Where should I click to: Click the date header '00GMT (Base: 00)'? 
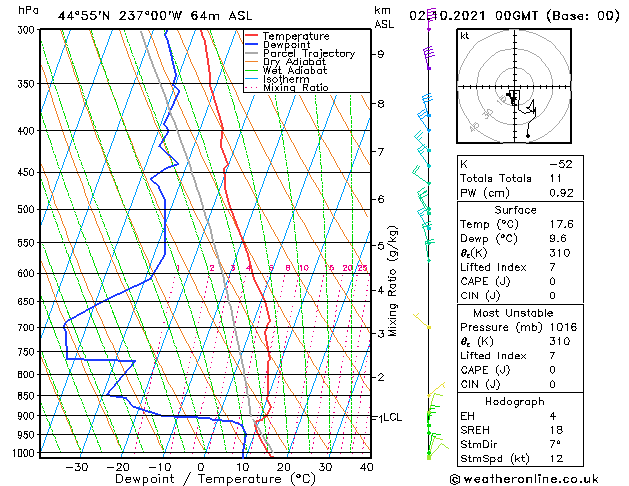[557, 16]
